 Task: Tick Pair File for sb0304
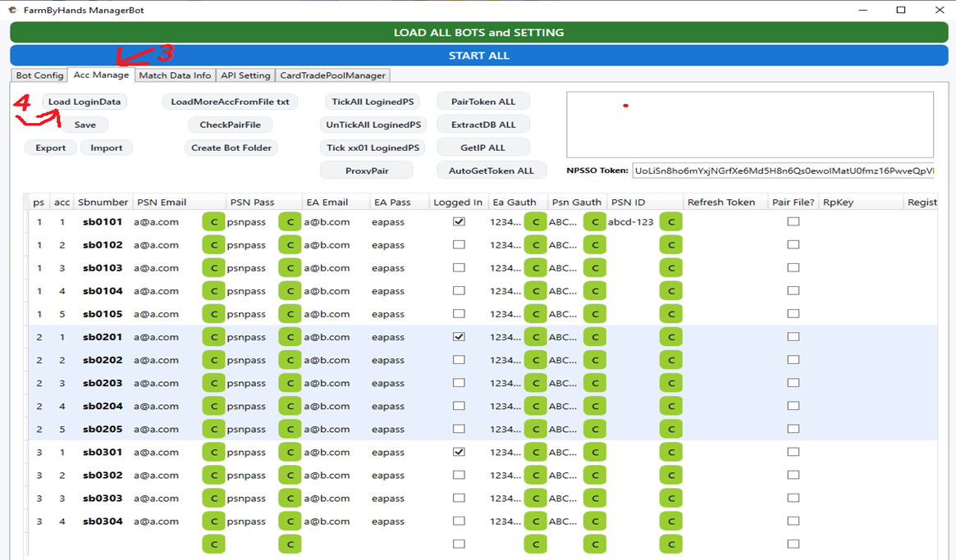pos(793,521)
